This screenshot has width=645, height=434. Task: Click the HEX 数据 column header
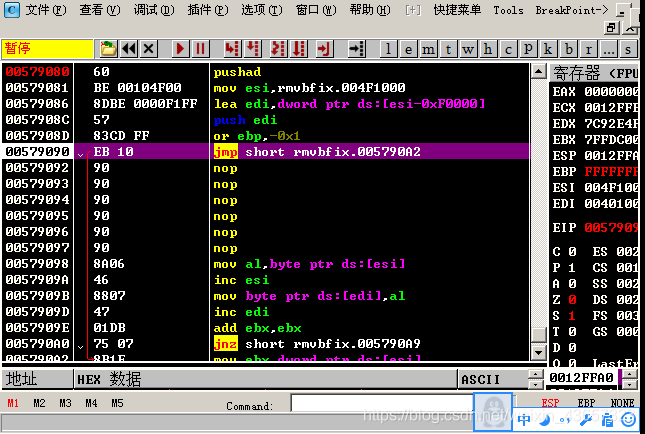pyautogui.click(x=265, y=379)
